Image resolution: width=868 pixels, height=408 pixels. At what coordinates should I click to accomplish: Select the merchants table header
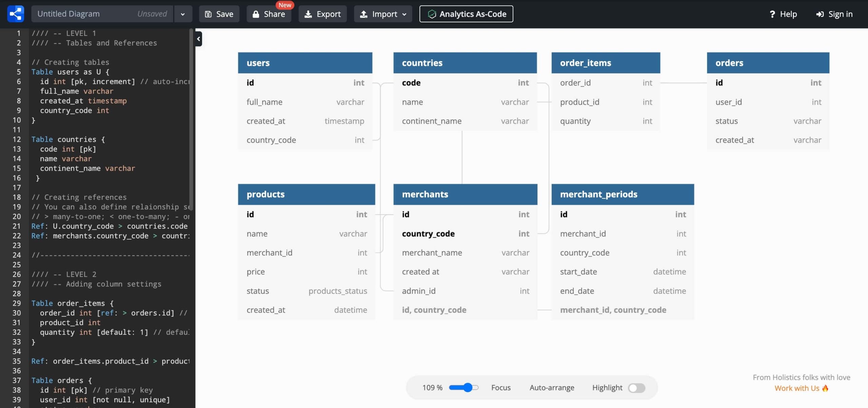pyautogui.click(x=465, y=195)
